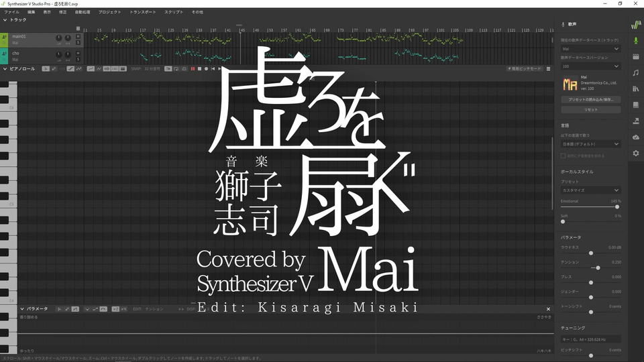The width and height of the screenshot is (644, 362).
Task: Adjust the Emotional slider handle
Action: pos(617,207)
